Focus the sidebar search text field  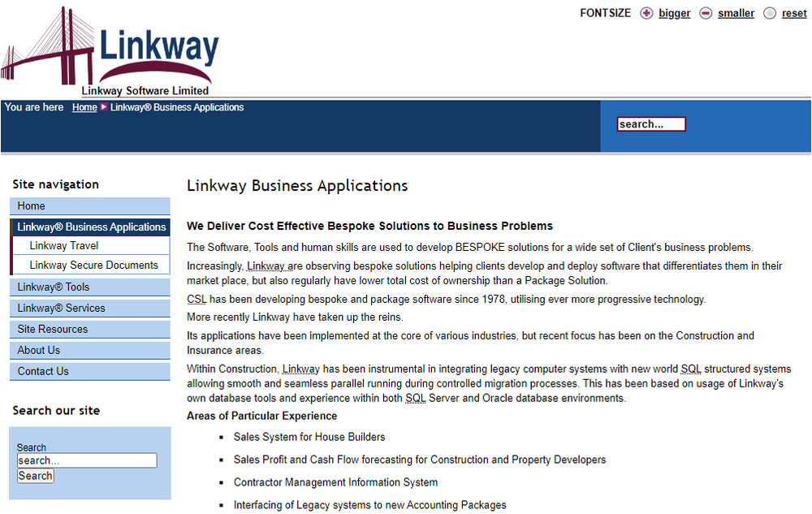pyautogui.click(x=87, y=460)
